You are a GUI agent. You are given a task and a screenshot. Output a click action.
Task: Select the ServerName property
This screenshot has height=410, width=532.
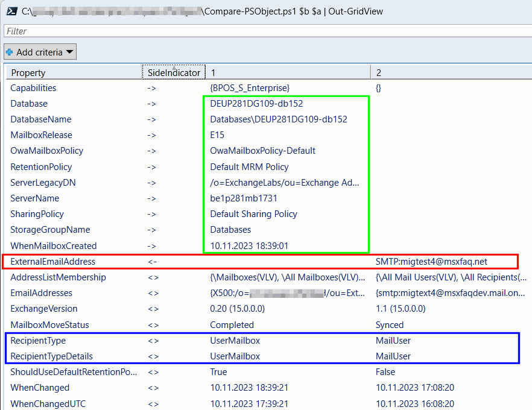pyautogui.click(x=34, y=198)
